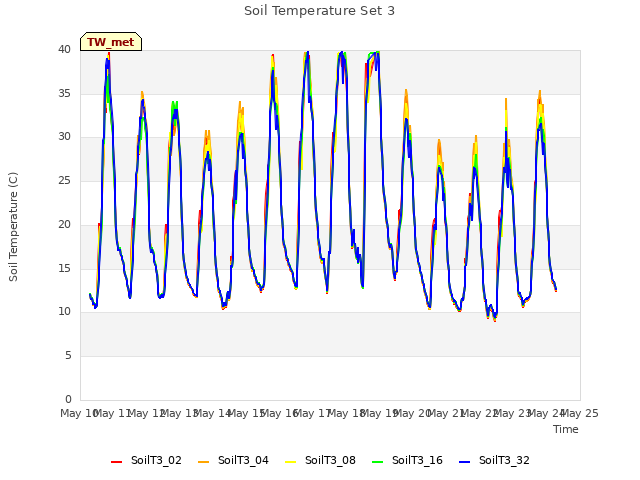Click the 25 y-axis tick label
This screenshot has height=480, width=640.
point(64,180)
